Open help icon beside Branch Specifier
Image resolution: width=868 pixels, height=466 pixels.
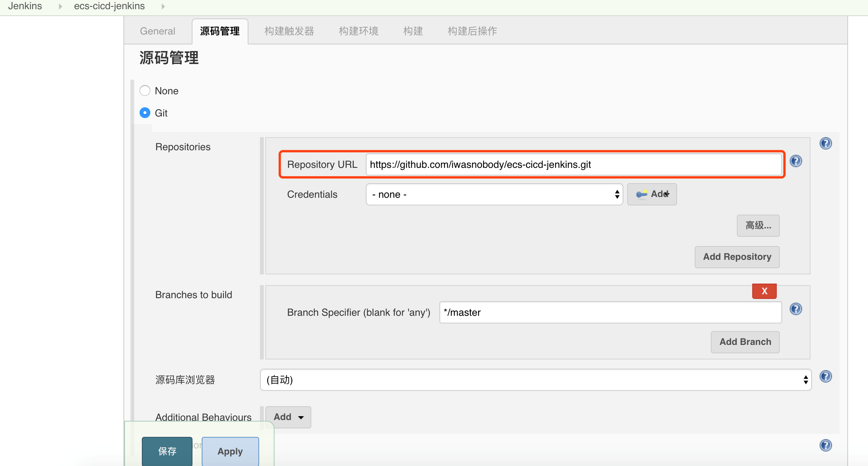(796, 309)
